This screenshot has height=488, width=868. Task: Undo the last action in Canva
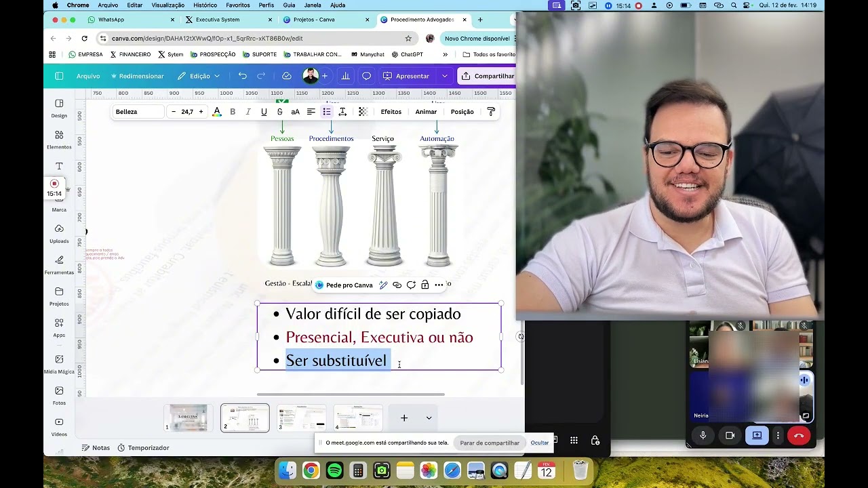click(243, 76)
